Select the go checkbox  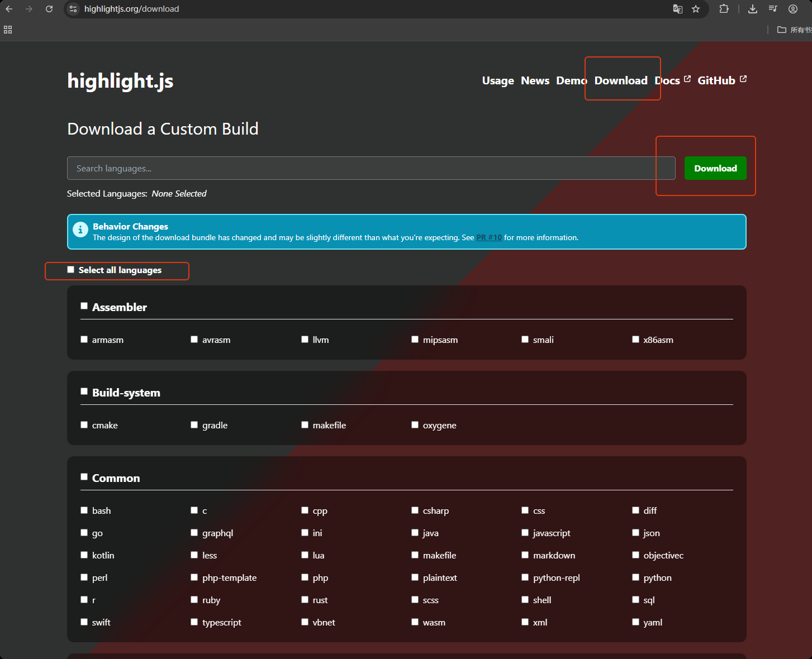84,533
